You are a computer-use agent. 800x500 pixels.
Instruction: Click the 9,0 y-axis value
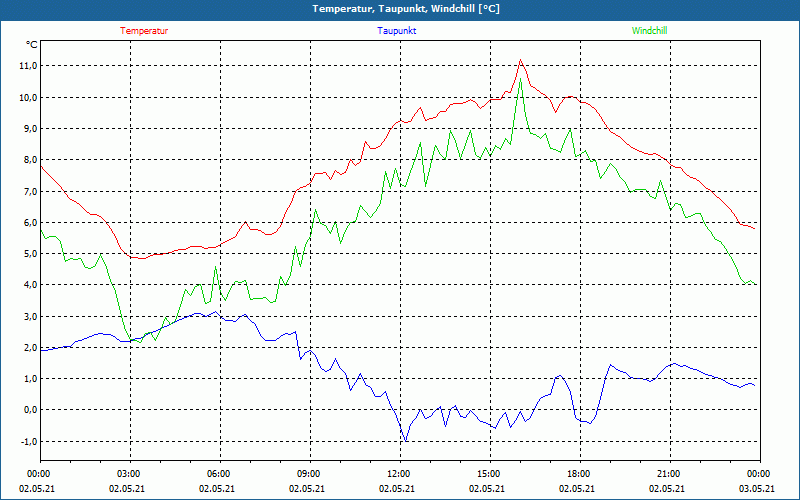29,129
